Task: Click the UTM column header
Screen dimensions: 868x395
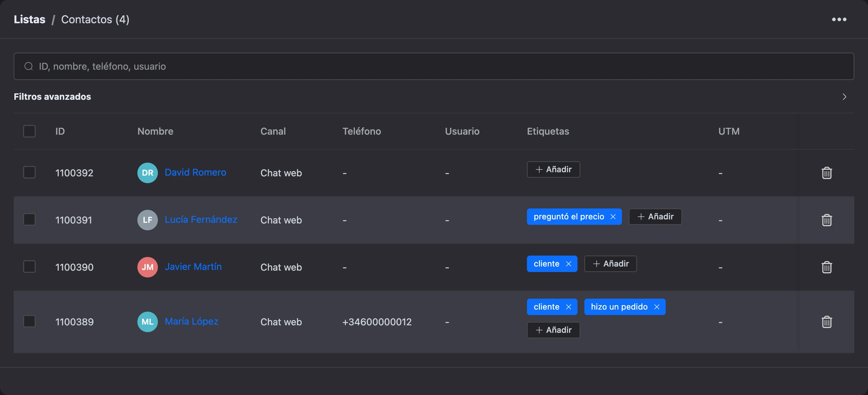Action: click(729, 131)
